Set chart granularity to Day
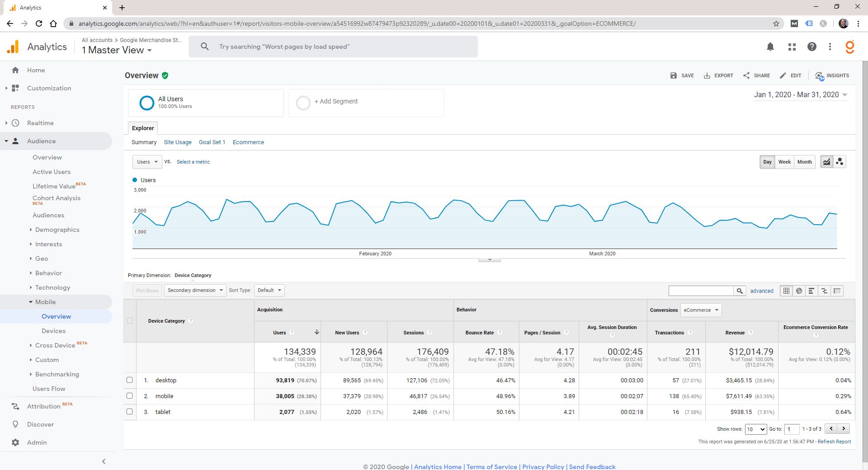868x470 pixels. [767, 162]
